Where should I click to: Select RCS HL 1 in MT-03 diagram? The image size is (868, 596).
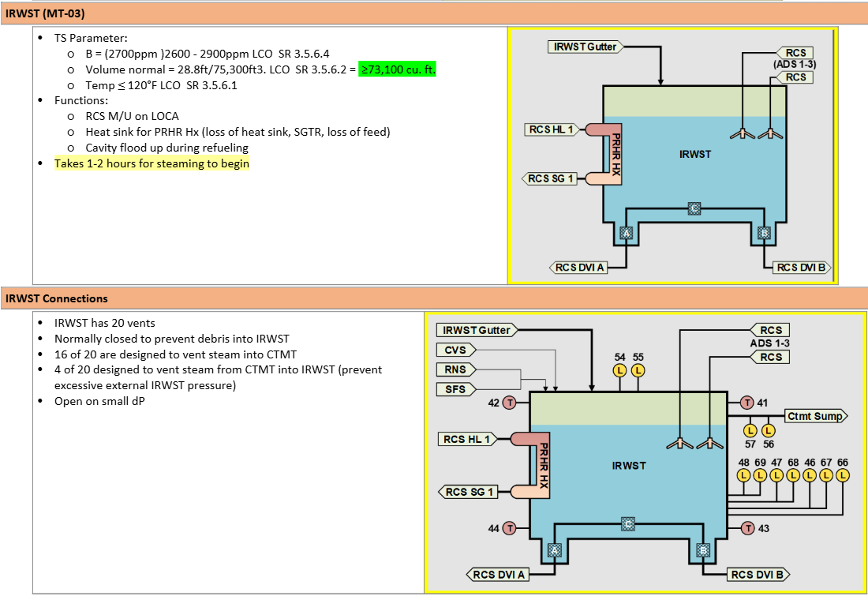tap(552, 129)
